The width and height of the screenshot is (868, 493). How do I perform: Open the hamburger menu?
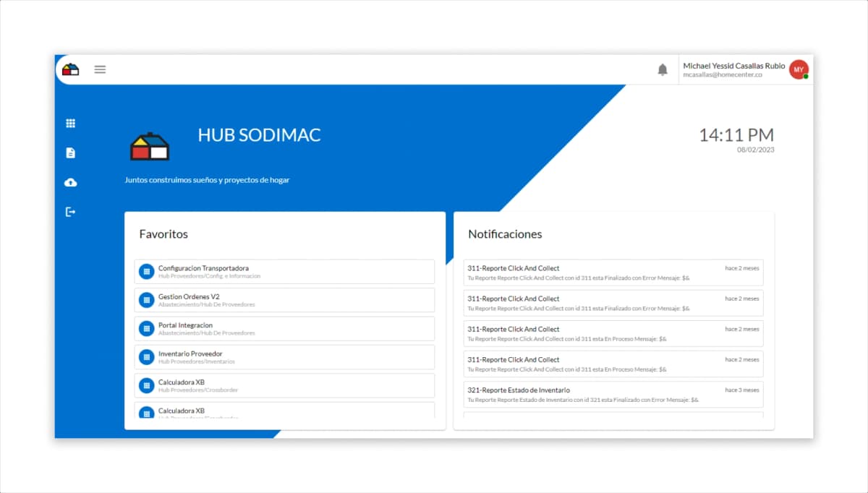(100, 69)
